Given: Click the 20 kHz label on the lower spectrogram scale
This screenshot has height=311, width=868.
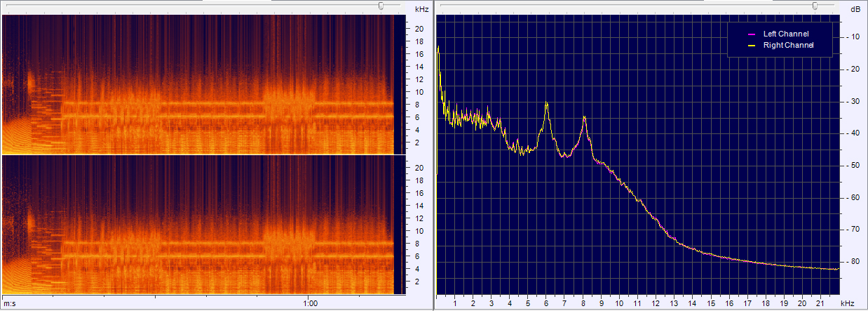Looking at the screenshot, I should pos(419,168).
